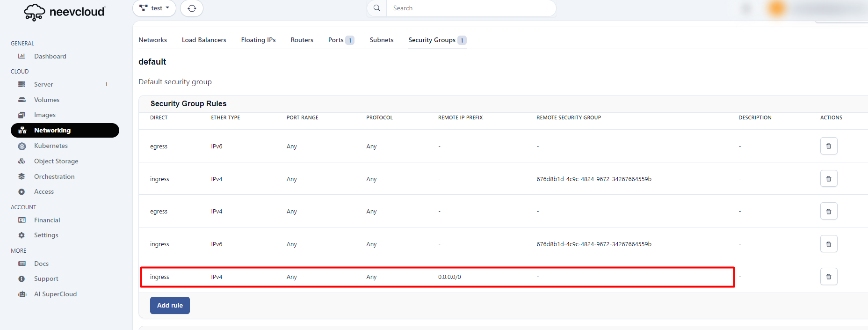Image resolution: width=868 pixels, height=330 pixels.
Task: Delete the egress IPv6 rule
Action: [x=828, y=146]
